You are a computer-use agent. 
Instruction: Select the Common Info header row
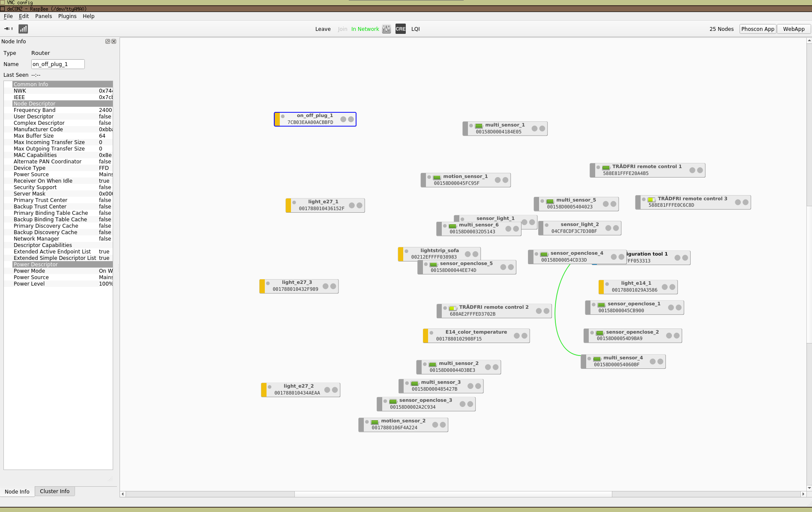pyautogui.click(x=63, y=84)
